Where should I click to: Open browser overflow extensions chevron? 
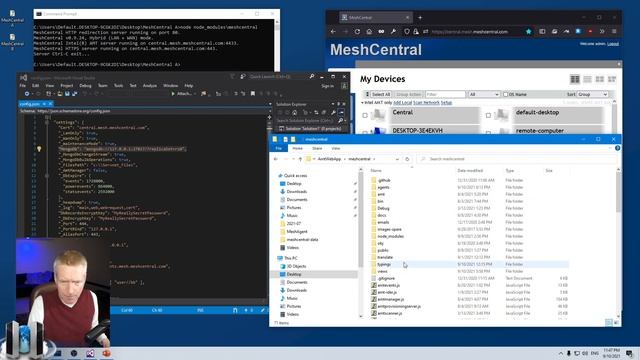coord(602,31)
